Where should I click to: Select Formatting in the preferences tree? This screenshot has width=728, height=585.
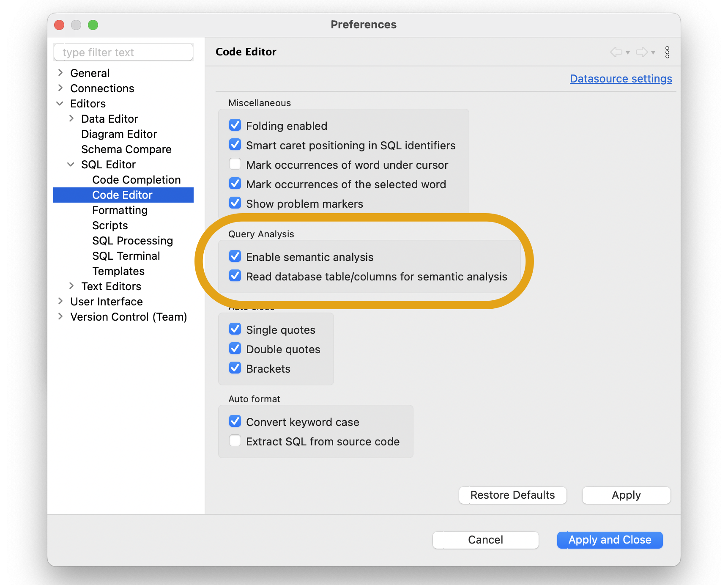coord(120,210)
